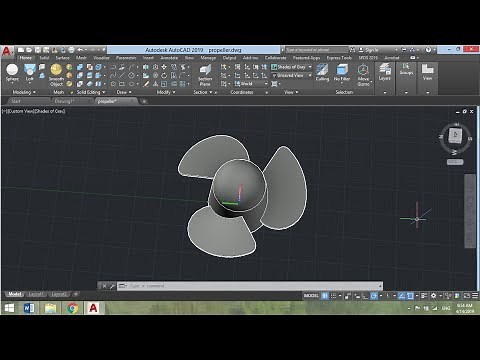The height and width of the screenshot is (360, 480).
Task: Click the command line customize wrench icon
Action: pos(112,286)
